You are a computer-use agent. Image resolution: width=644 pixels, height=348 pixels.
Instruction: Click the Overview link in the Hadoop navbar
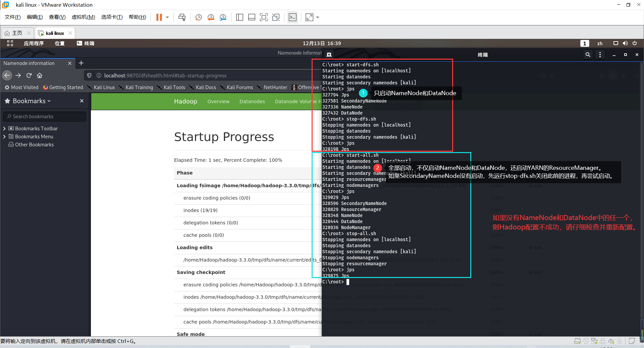(x=218, y=101)
